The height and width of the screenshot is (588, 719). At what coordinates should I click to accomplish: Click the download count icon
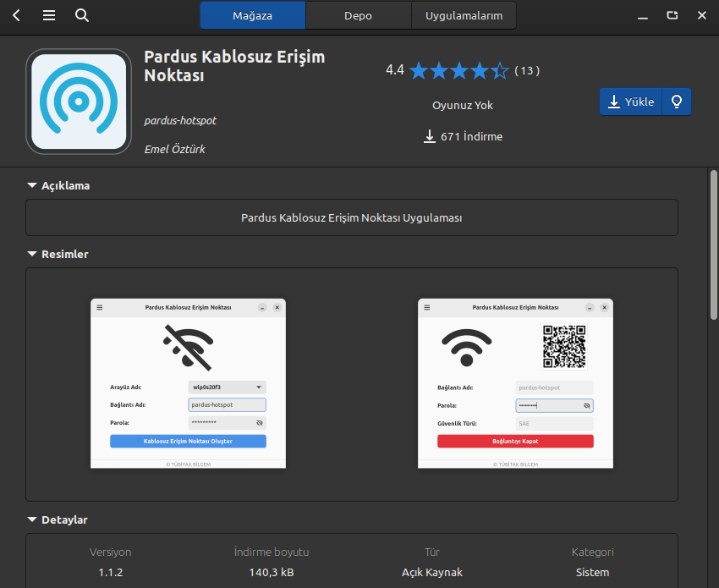429,136
